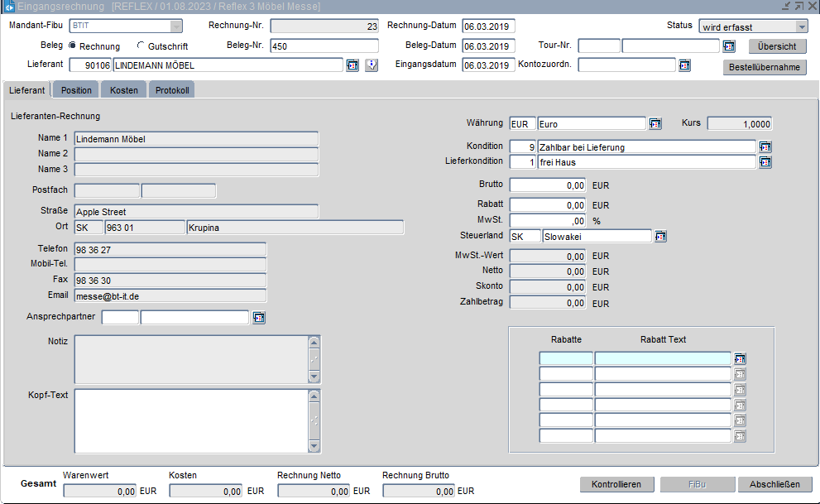Click the supplier info icon beside Lindemann Möbel

pos(372,65)
